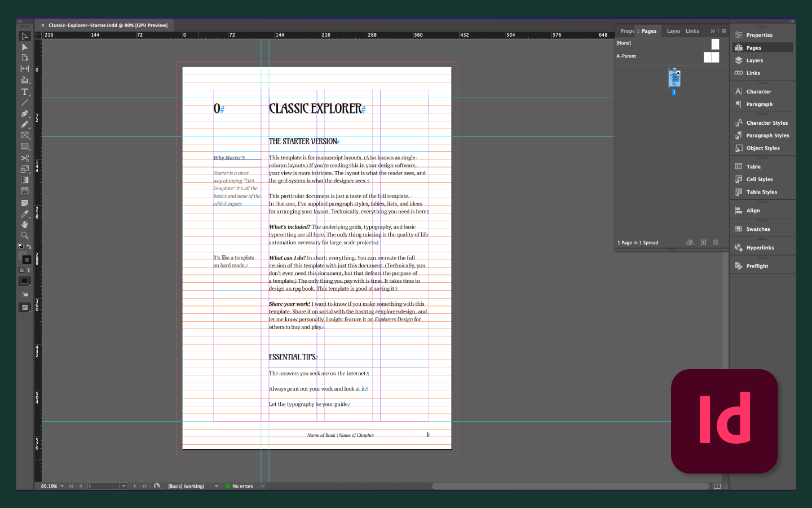Select the Type tool

25,91
